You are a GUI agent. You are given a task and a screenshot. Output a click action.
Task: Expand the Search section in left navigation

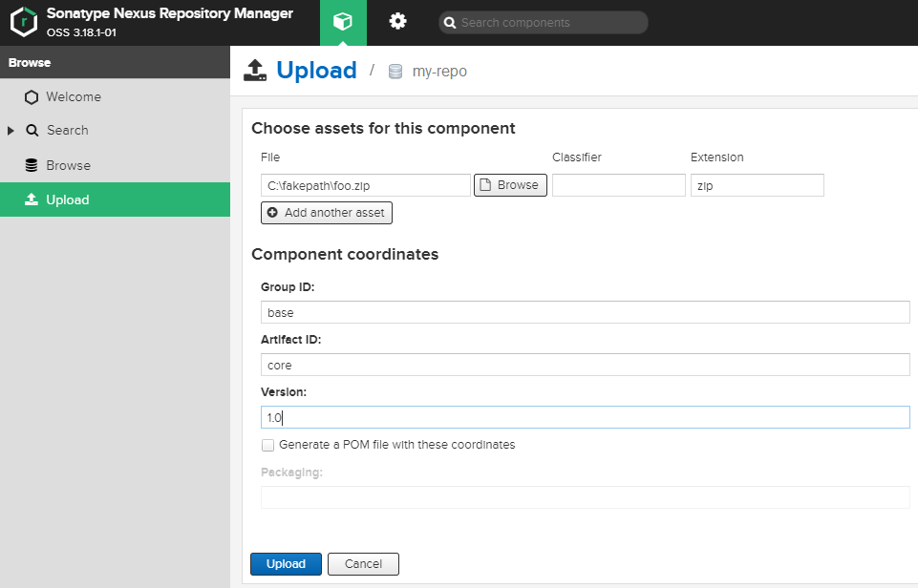(11, 130)
